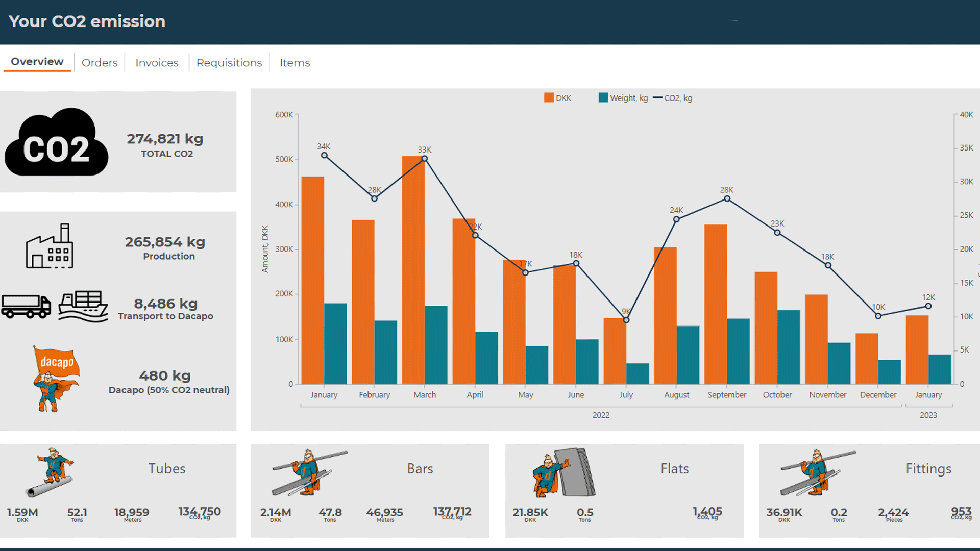Switch to the Orders tab
The image size is (980, 551).
pos(100,63)
